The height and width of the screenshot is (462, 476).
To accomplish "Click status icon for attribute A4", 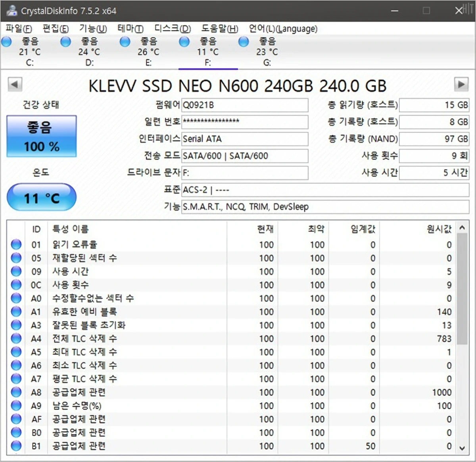I will coord(16,339).
